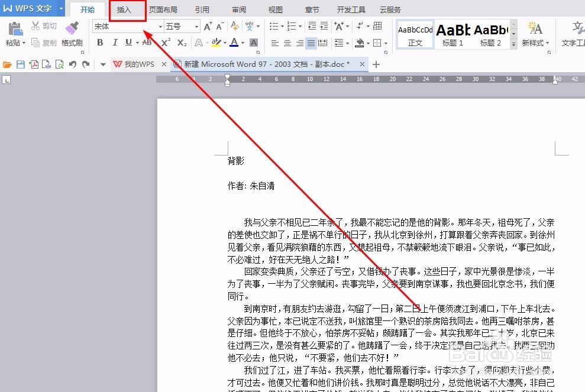Apply distributed alignment
This screenshot has height=392, width=585.
323,43
